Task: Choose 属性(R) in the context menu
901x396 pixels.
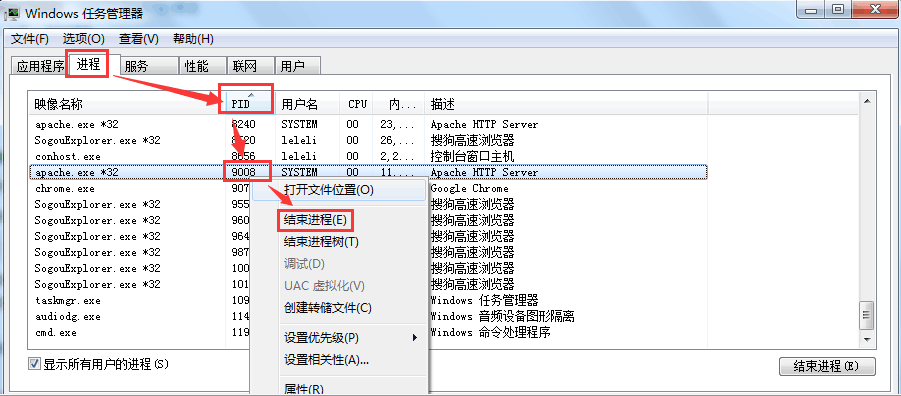Action: coord(339,389)
